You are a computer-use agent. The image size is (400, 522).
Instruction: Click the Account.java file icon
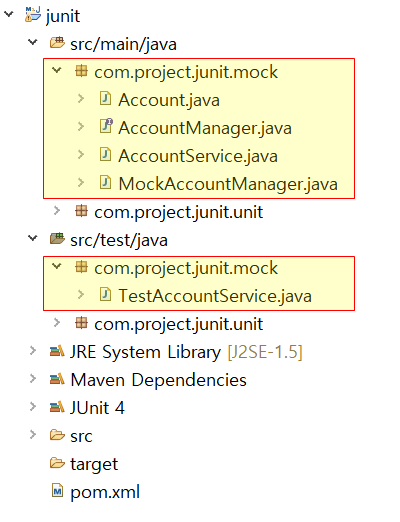(x=105, y=99)
